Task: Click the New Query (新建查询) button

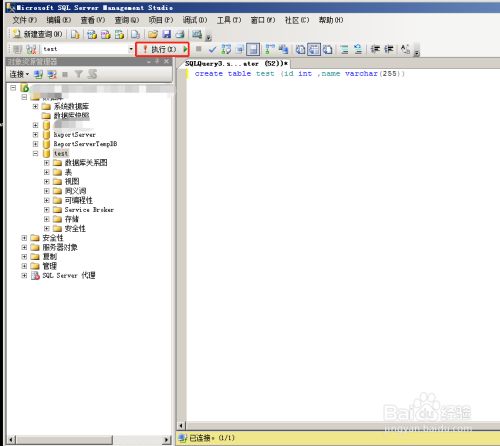Action: click(37, 34)
